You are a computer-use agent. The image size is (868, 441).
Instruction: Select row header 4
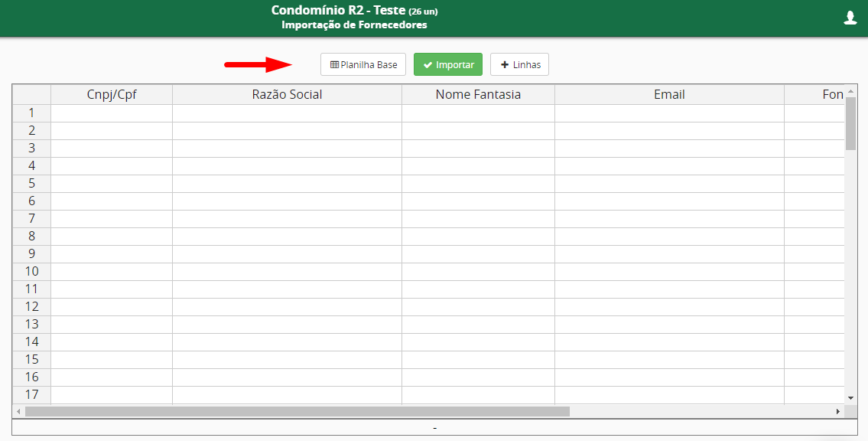(31, 166)
